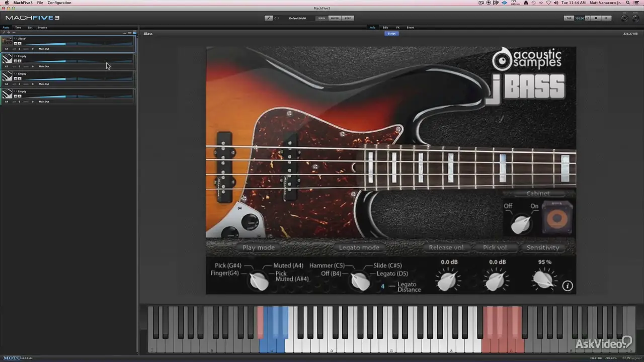Open the Default Multi preset menu
This screenshot has width=644, height=362.
tap(297, 18)
